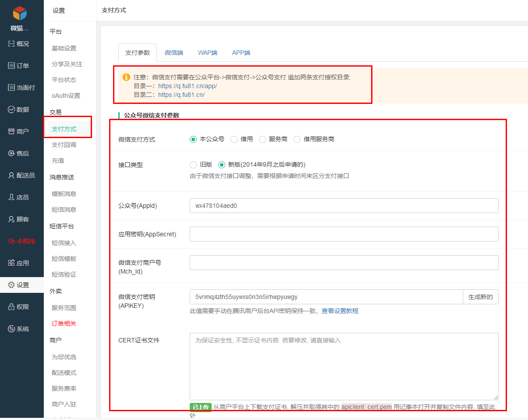The width and height of the screenshot is (528, 420).
Task: Switch to APP端 tab
Action: pyautogui.click(x=241, y=53)
